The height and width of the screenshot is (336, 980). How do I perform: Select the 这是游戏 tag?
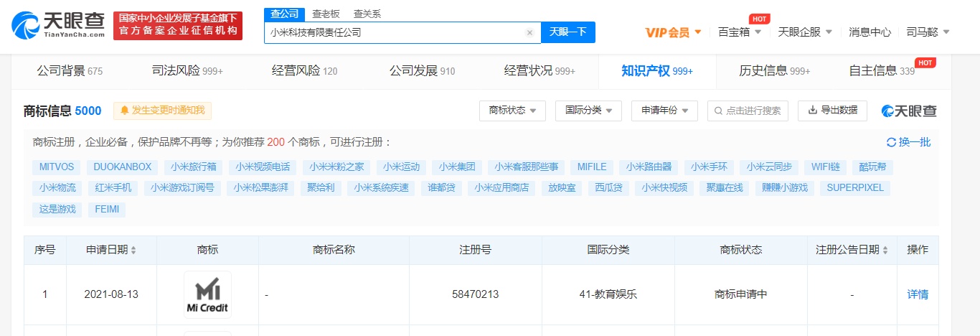coord(57,210)
